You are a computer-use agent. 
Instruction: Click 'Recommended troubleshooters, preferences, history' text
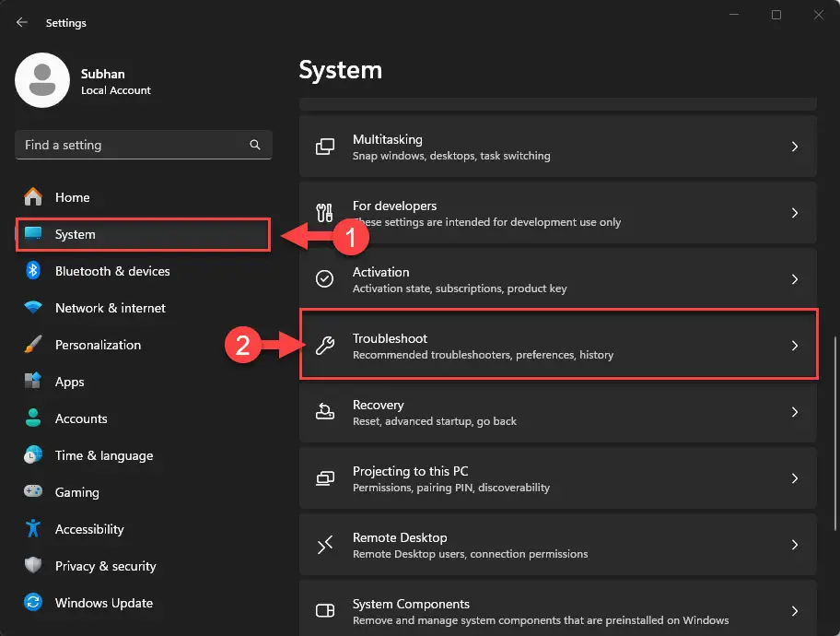click(484, 355)
